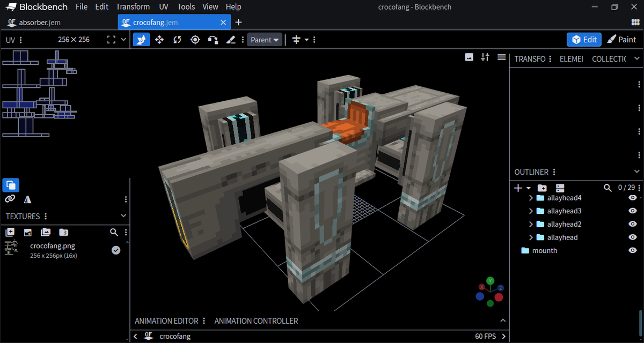Hide the allayhead3 group

click(x=632, y=211)
